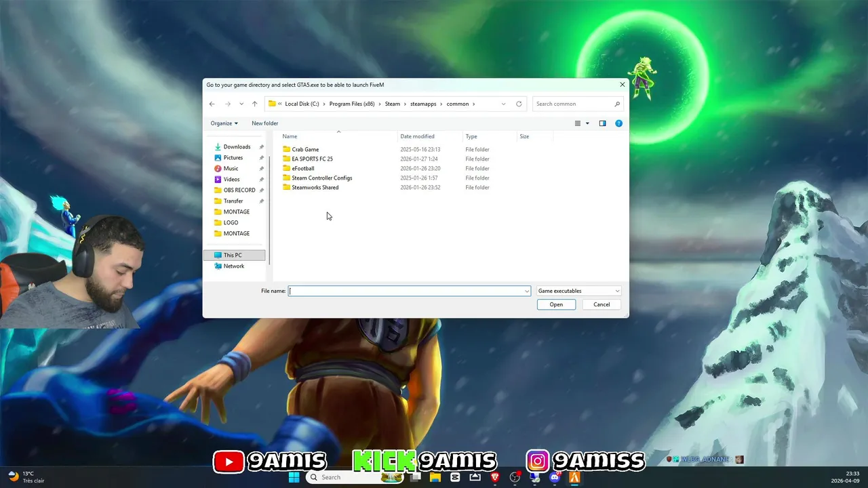Viewport: 868px width, 488px height.
Task: Switch to FiveM taskbar icon
Action: [x=574, y=477]
